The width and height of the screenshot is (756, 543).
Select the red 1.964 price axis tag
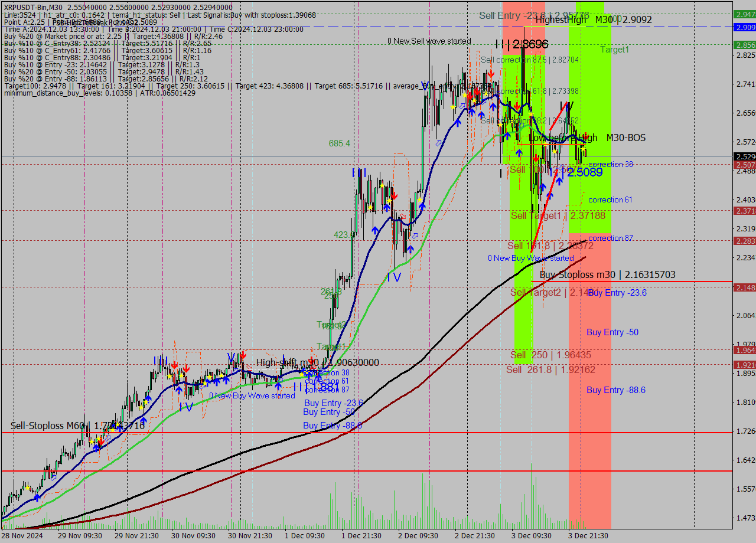pyautogui.click(x=744, y=351)
